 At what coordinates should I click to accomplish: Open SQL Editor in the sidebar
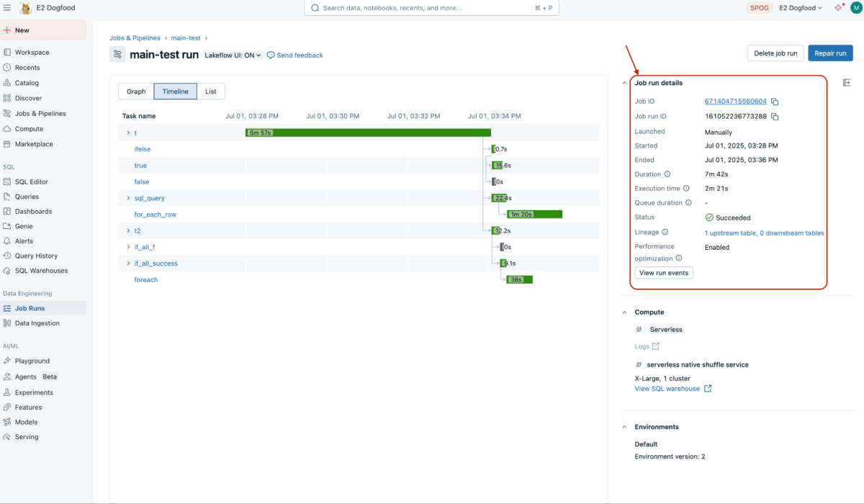[x=32, y=181]
